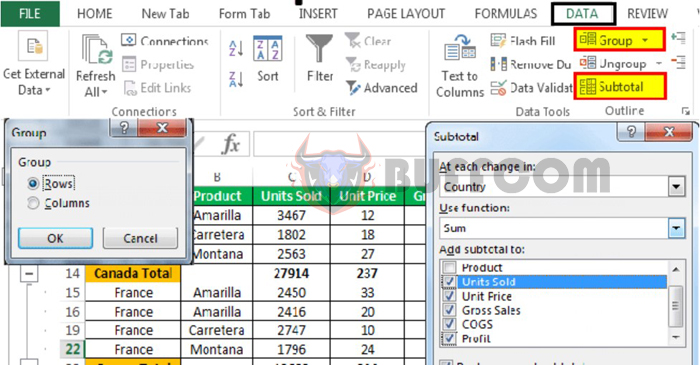
Task: Select the Rows radio option
Action: 33,183
